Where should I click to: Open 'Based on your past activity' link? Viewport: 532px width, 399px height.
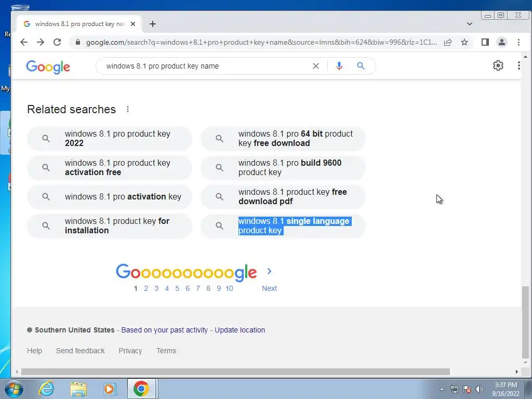(165, 330)
